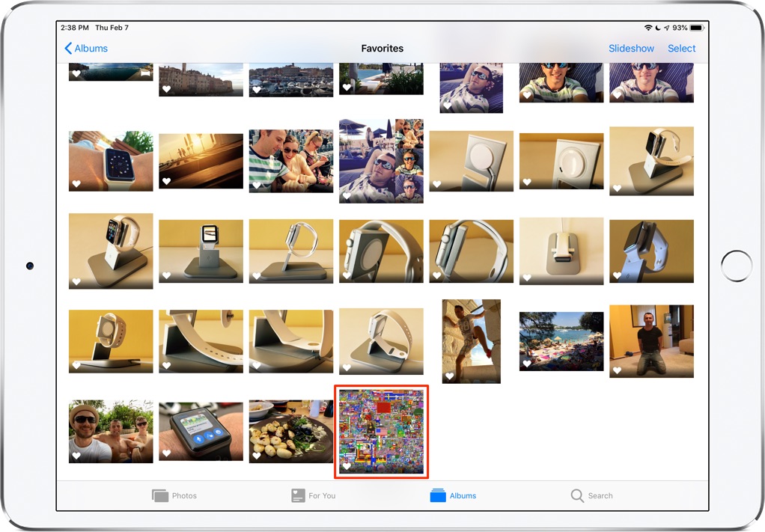Tap the heart badge on beach photo
765x532 pixels.
[527, 364]
